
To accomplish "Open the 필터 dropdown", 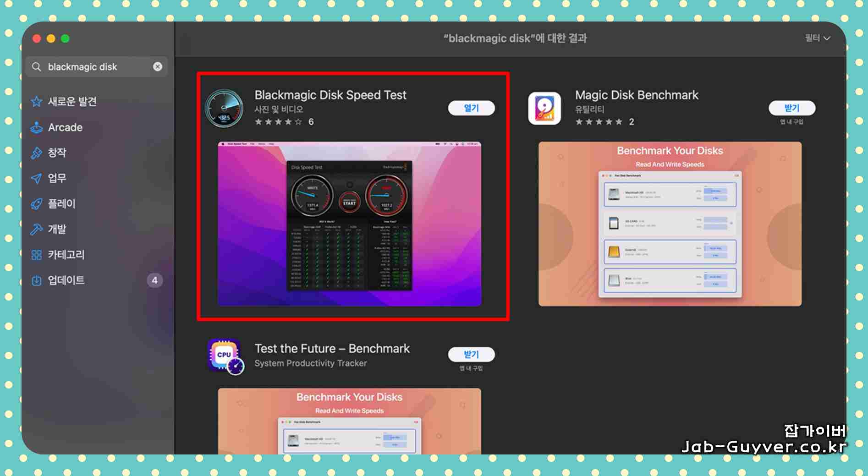I will tap(818, 38).
